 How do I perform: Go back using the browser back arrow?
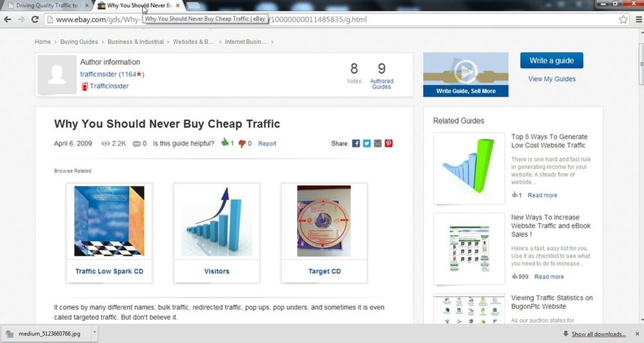point(7,20)
